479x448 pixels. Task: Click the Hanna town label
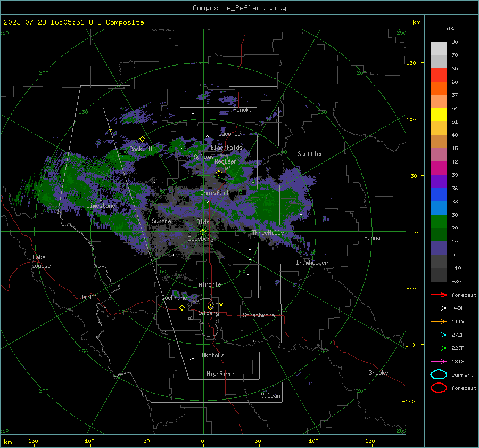coord(372,238)
